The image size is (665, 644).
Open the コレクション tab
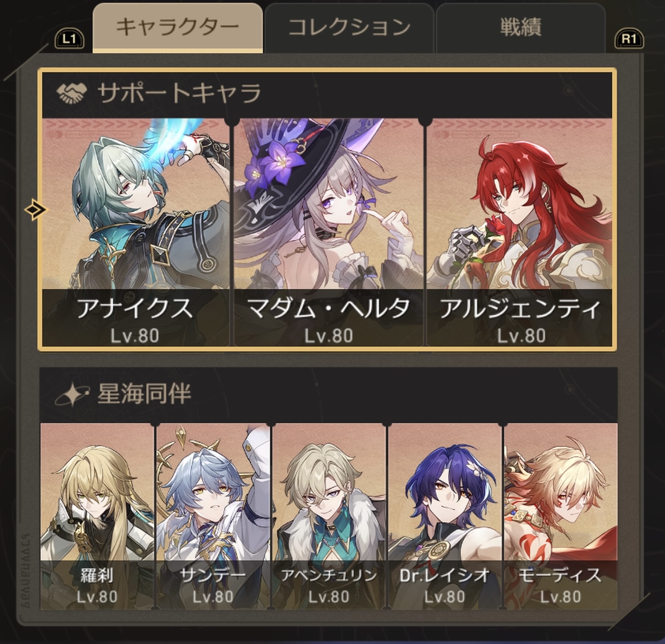click(x=349, y=28)
